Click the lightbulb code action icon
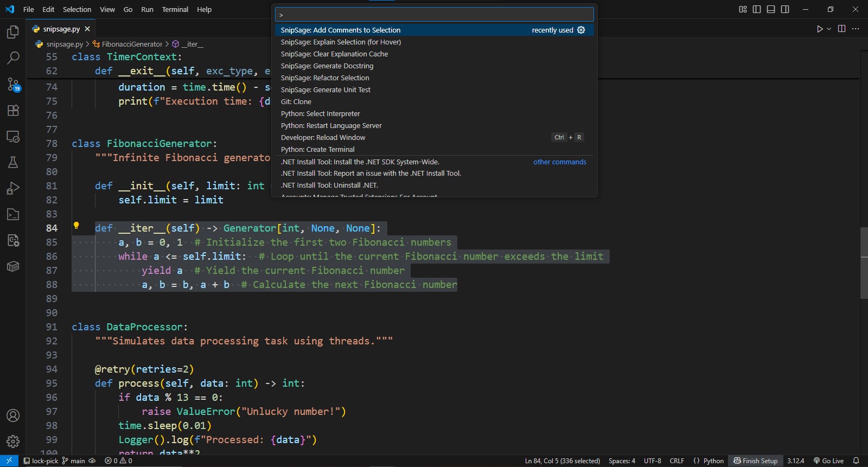The image size is (868, 467). 76,226
